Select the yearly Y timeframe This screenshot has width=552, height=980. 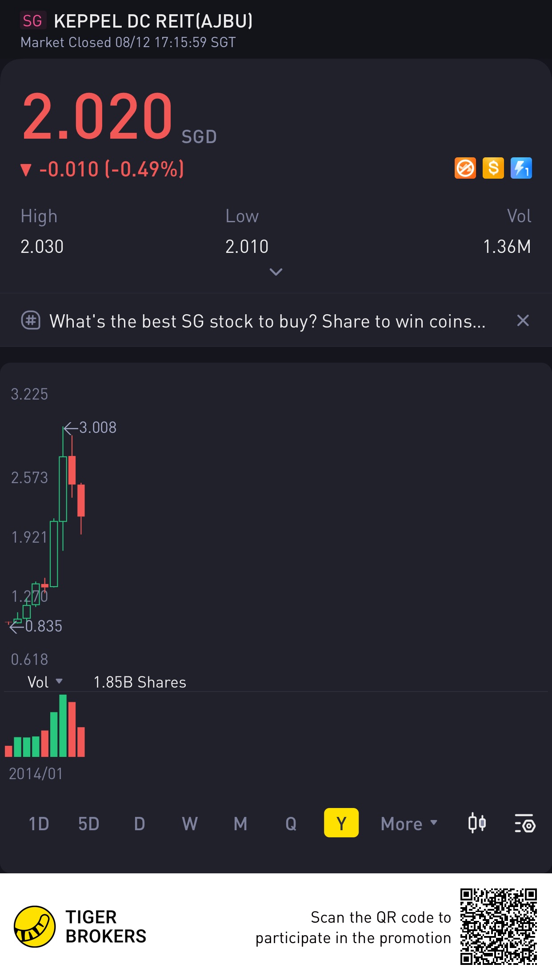pos(341,823)
